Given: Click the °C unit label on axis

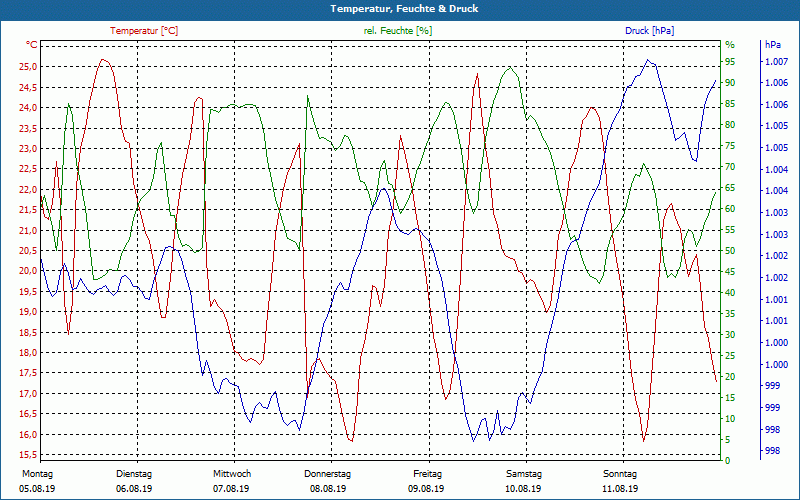Looking at the screenshot, I should click(32, 45).
